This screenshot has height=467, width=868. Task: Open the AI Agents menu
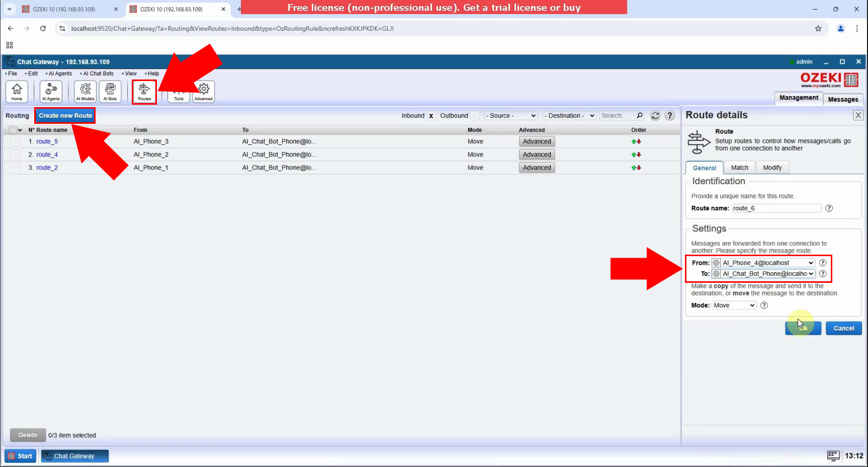tap(60, 73)
